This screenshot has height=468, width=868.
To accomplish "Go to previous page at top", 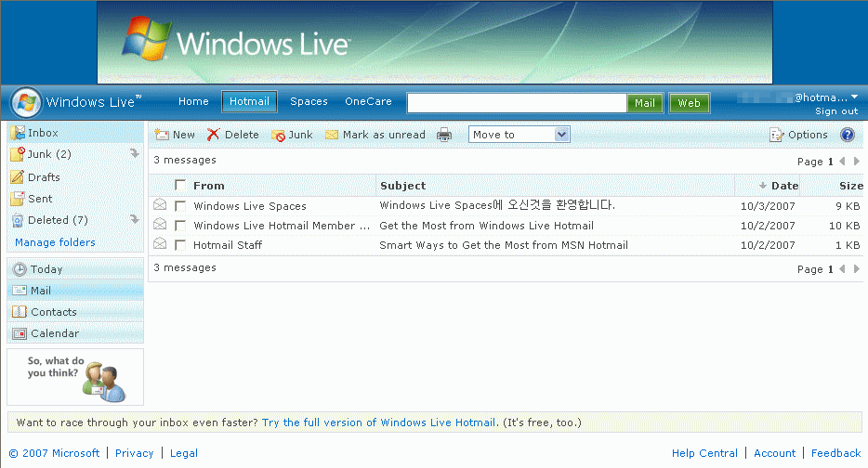I will tap(842, 161).
